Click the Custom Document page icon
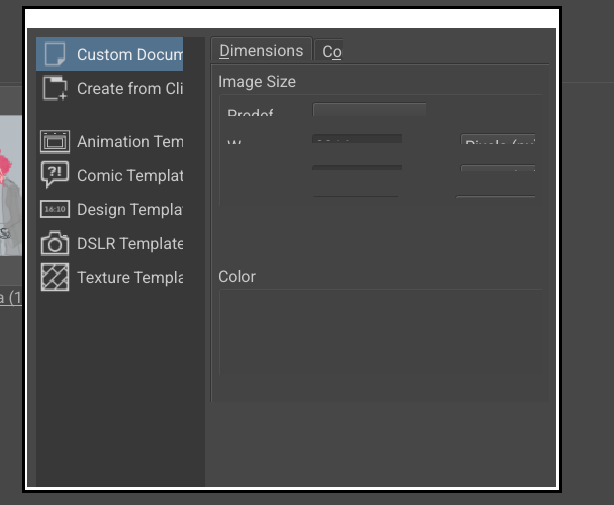Viewport: 614px width, 505px height. 55,54
